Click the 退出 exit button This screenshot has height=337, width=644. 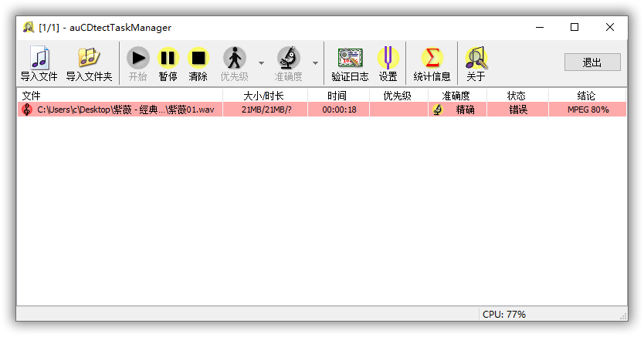[x=592, y=62]
